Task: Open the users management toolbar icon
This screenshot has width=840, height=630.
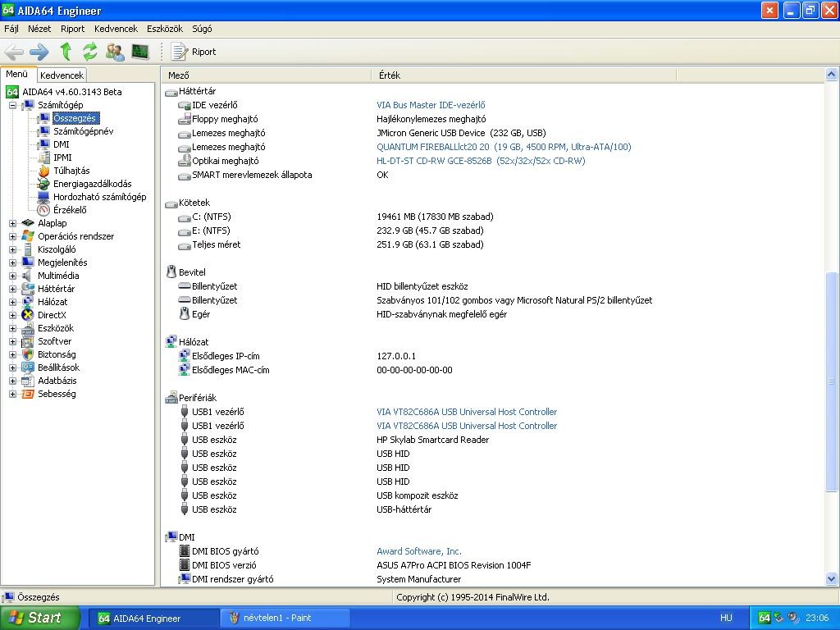Action: pyautogui.click(x=115, y=52)
